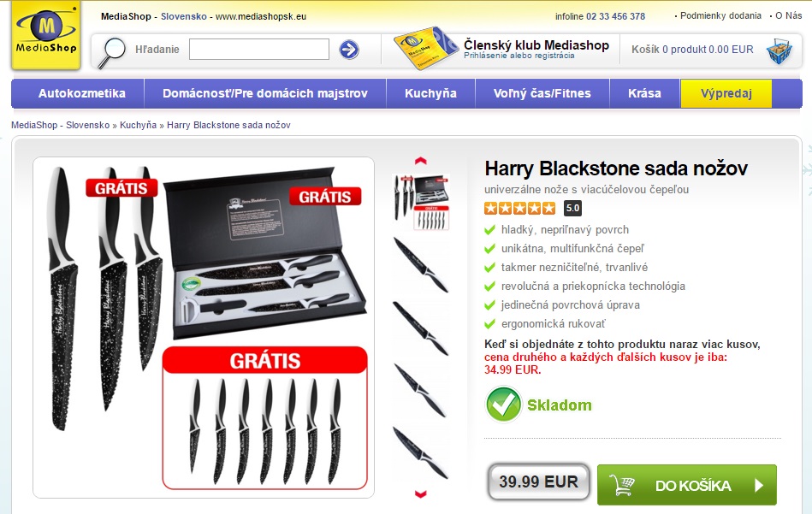
Task: Select the Výpredaj sale tab
Action: (x=726, y=94)
